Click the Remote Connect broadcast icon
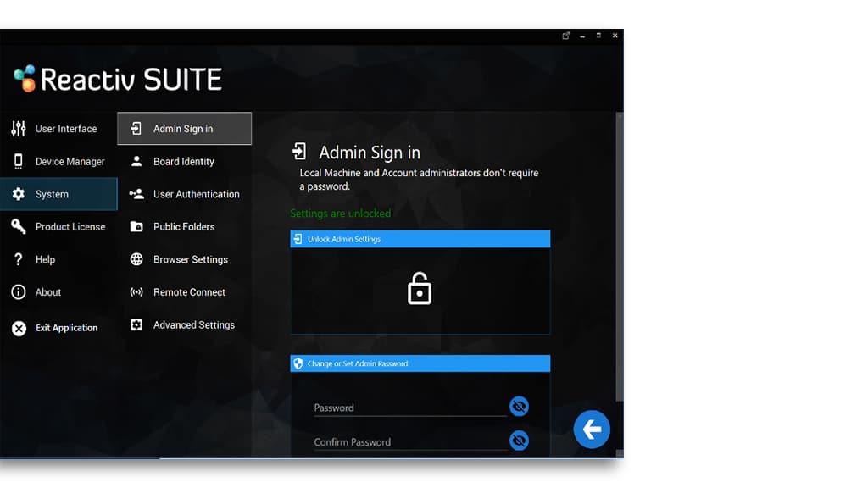868x488 pixels. 136,291
